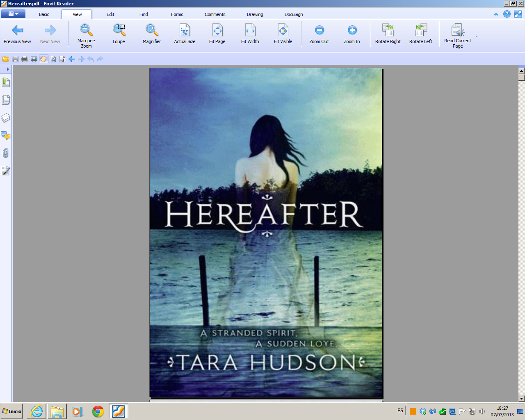
Task: Switch to the Forms tab
Action: (x=177, y=14)
